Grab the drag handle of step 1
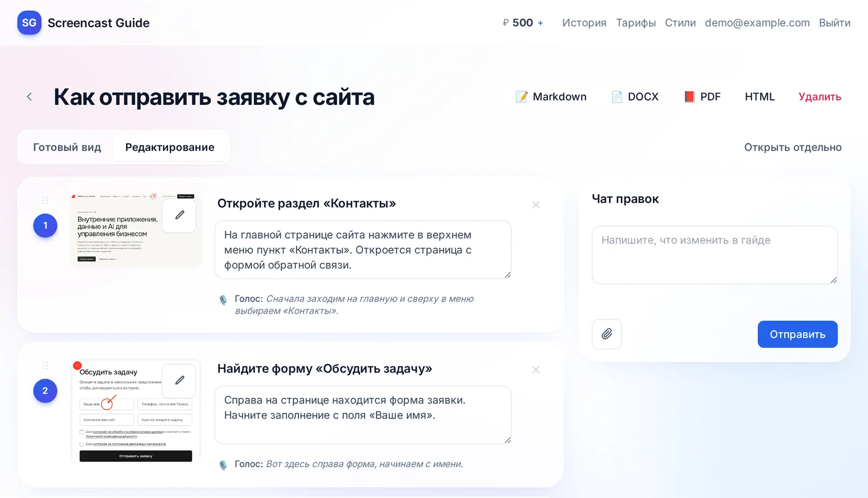868x498 pixels. point(45,200)
